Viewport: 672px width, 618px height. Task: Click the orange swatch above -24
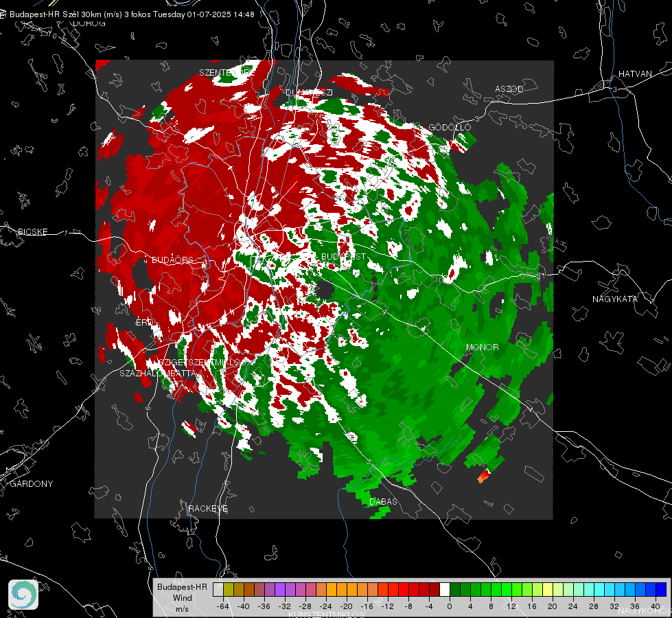(332, 590)
